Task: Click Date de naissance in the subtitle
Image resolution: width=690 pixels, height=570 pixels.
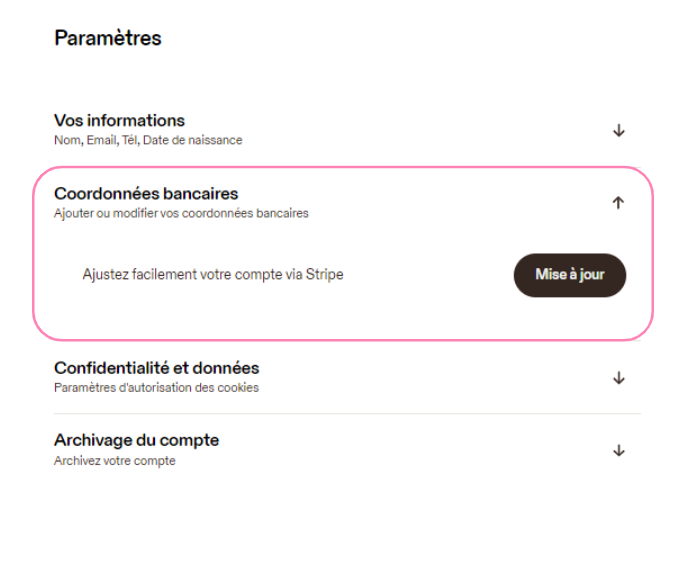Action: point(193,140)
